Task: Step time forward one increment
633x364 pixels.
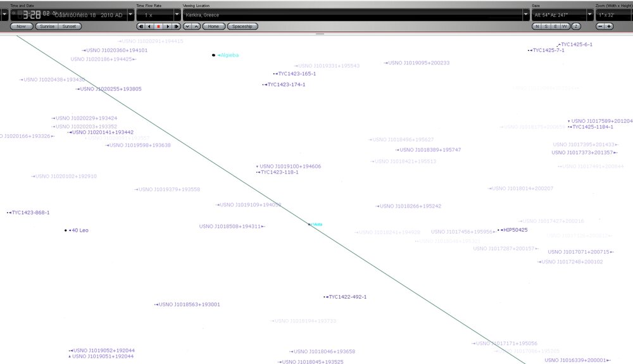Action: click(176, 27)
